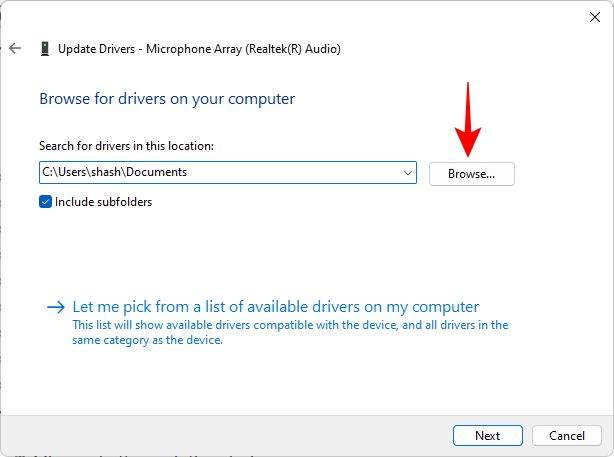Uncheck the Include subfolders checkbox
The width and height of the screenshot is (614, 457).
pos(45,202)
